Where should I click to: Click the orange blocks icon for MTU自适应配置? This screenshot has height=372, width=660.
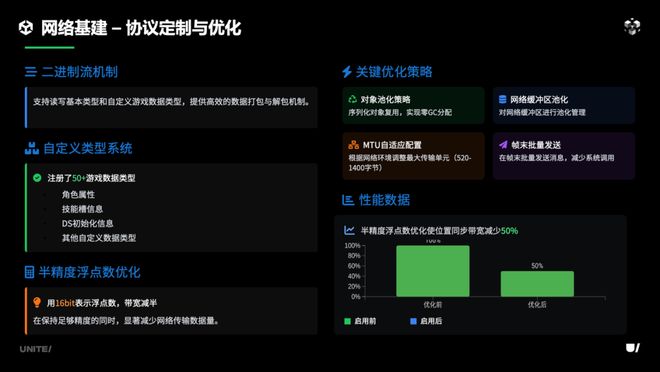coord(354,145)
